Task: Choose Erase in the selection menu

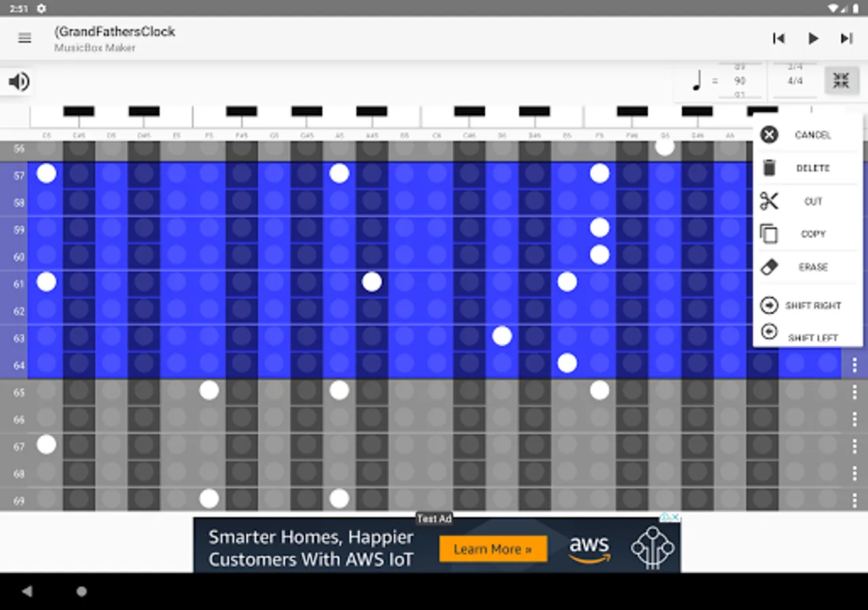Action: [808, 267]
